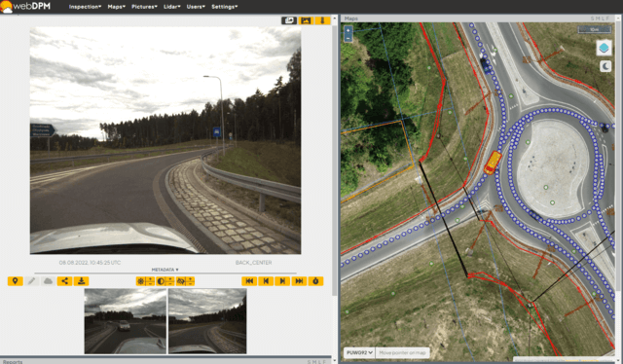Open the Users menu
This screenshot has height=364, width=623.
coord(196,7)
